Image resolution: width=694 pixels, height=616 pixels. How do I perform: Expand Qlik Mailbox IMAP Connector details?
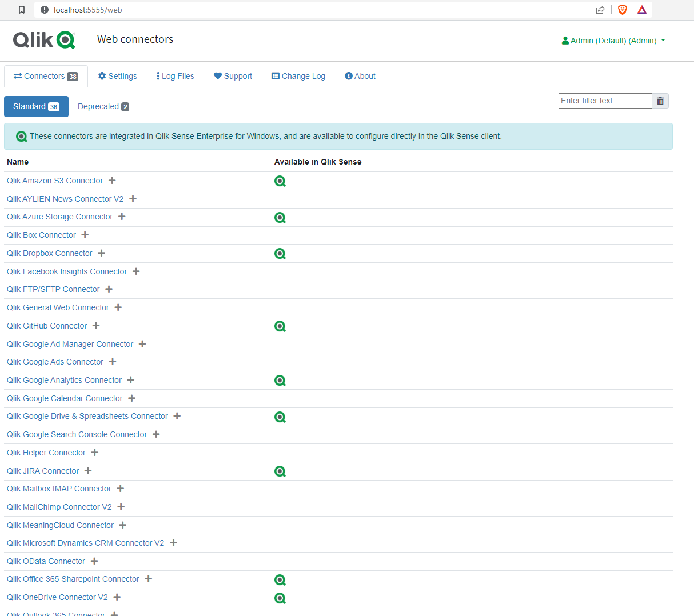point(120,489)
